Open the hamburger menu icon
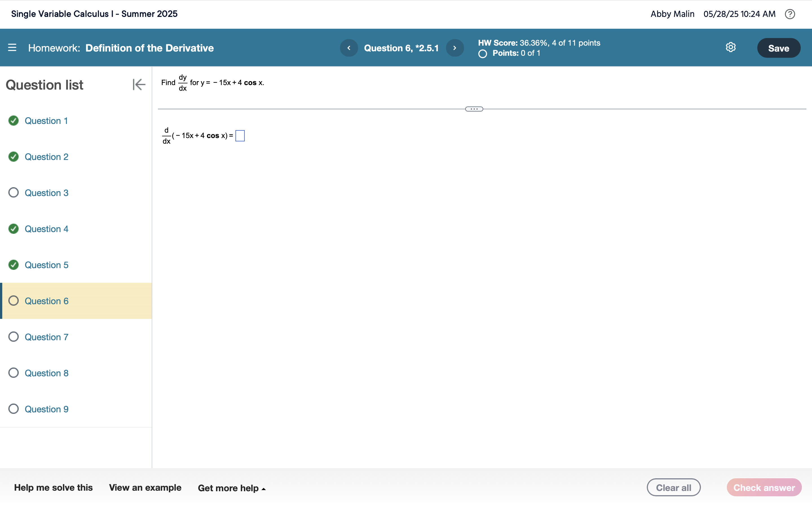This screenshot has width=812, height=507. [12, 48]
